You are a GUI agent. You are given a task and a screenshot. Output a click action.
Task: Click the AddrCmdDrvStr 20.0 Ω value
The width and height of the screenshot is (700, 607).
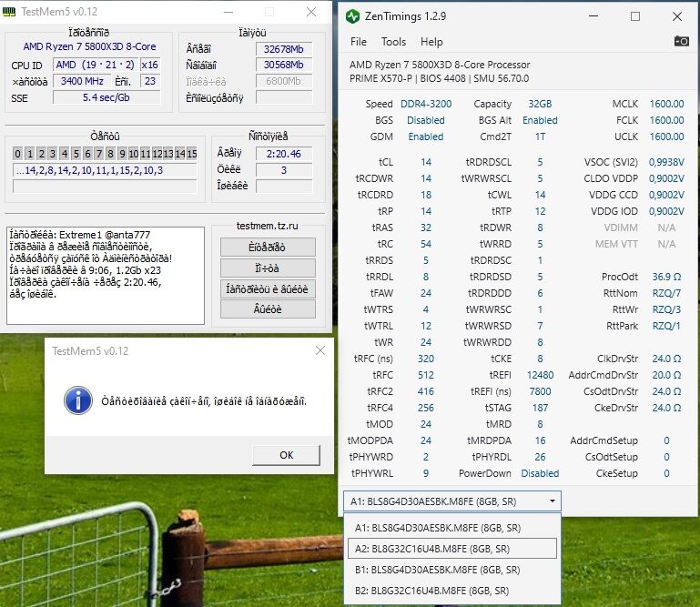point(666,375)
